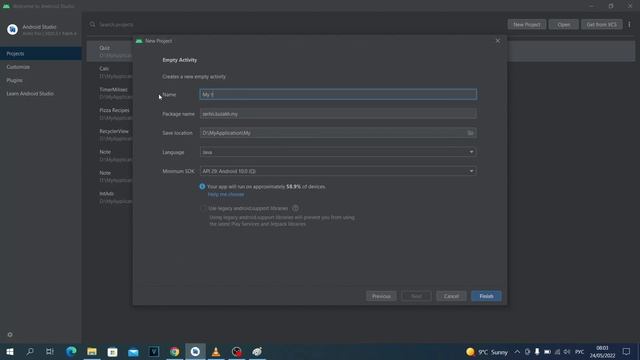This screenshot has width=640, height=360.
Task: Click the Android Studio logo in the sidebar
Action: (x=12, y=29)
